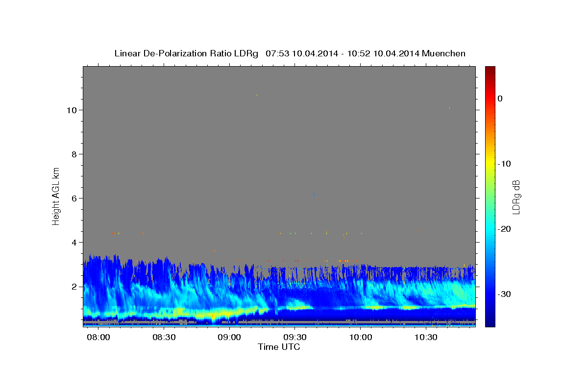Click the height tick label 6

(x=74, y=198)
